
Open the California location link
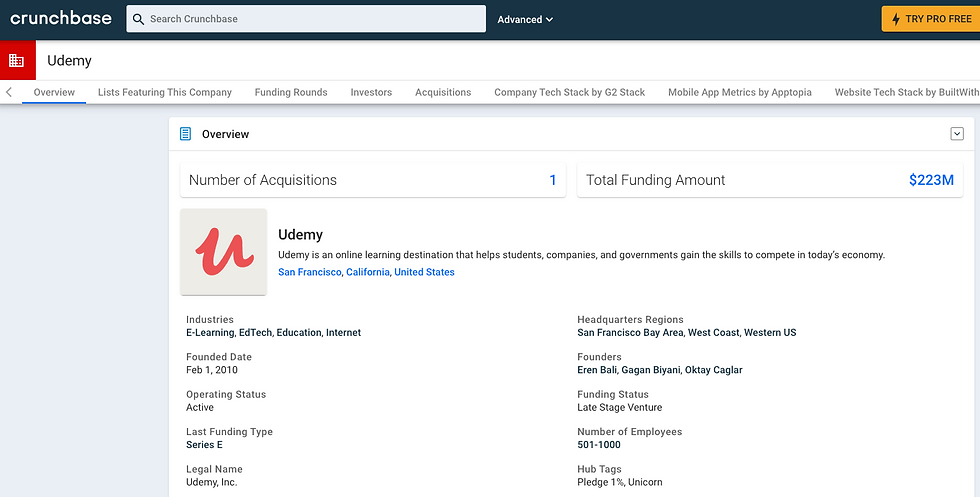(x=368, y=272)
